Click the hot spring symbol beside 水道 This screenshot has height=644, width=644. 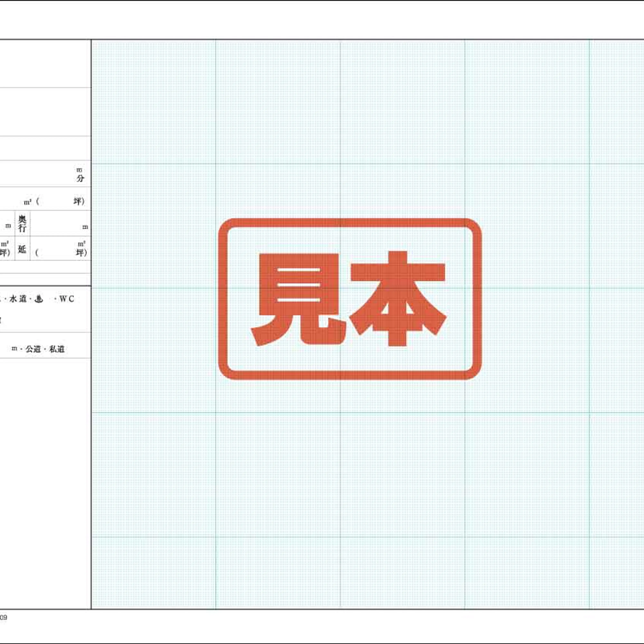coord(39,299)
